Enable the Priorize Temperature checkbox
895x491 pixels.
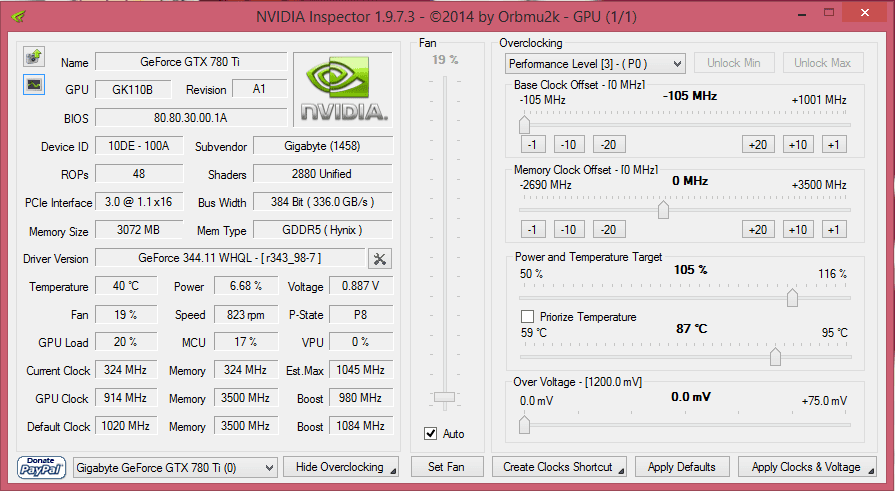(x=527, y=317)
